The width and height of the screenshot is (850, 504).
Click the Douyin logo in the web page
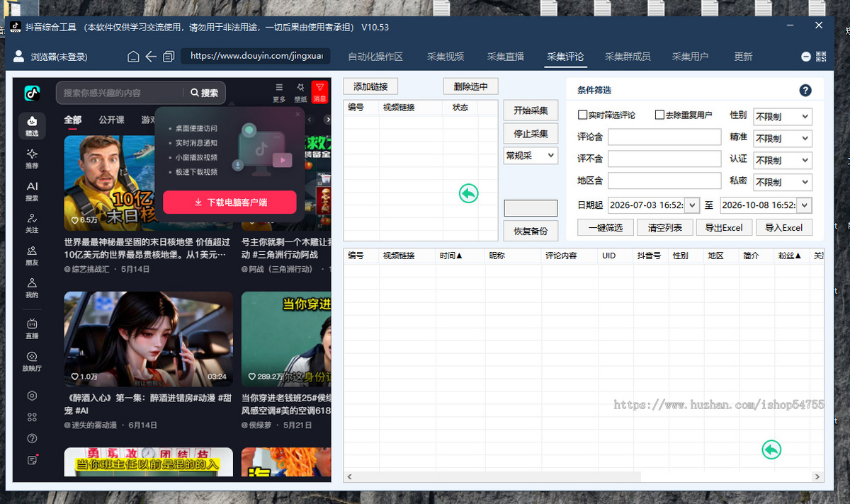coord(32,93)
